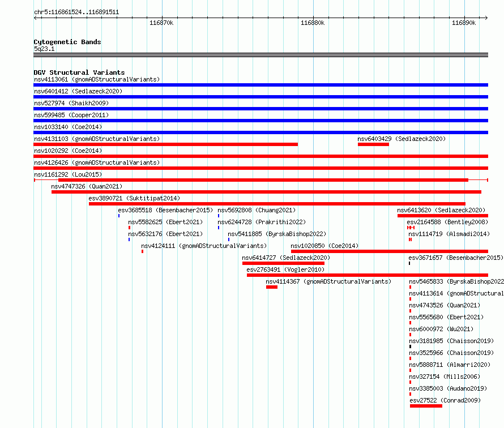Image resolution: width=504 pixels, height=428 pixels.
Task: Open the nsv6403429 Sedlazeck2020 label
Action: [402, 139]
